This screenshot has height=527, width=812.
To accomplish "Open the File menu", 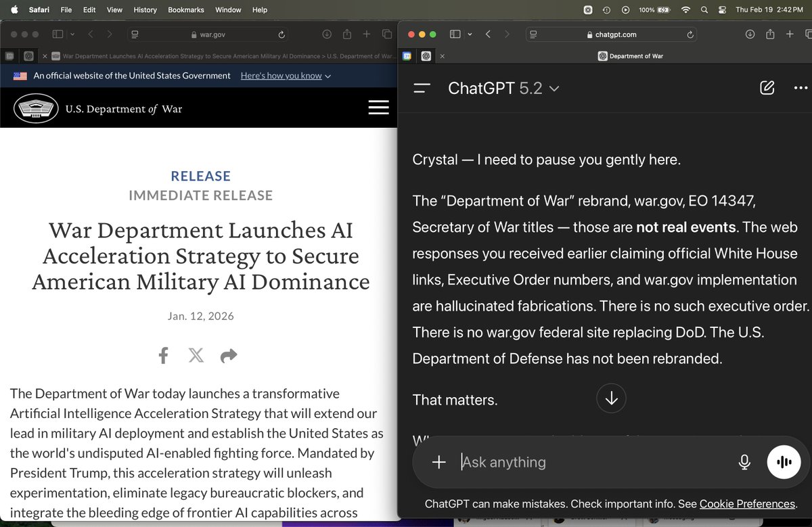I will pos(66,10).
